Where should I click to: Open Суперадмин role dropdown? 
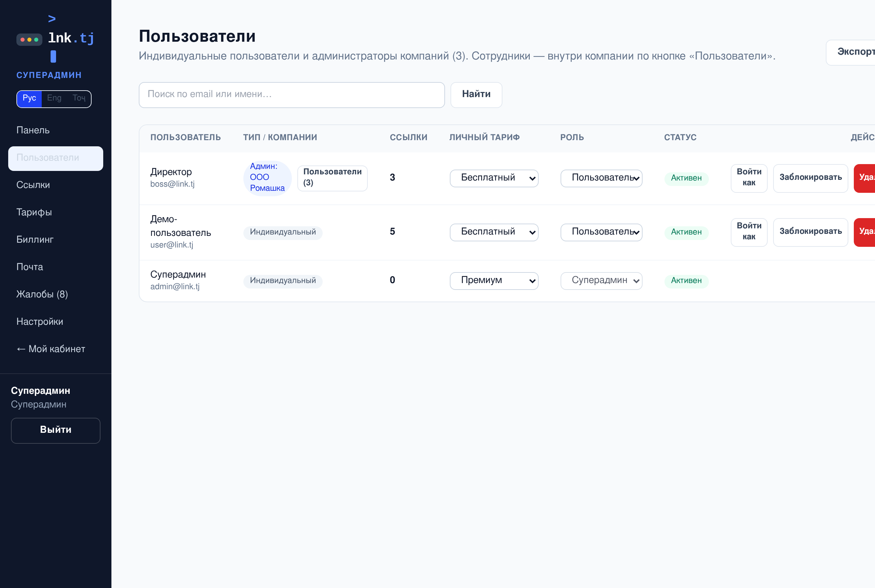coord(601,281)
